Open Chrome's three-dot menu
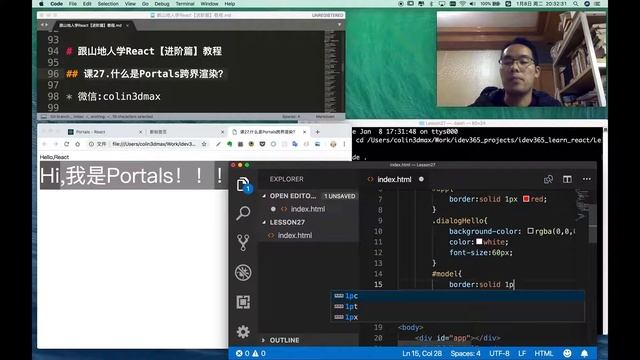The height and width of the screenshot is (360, 640). pyautogui.click(x=344, y=144)
